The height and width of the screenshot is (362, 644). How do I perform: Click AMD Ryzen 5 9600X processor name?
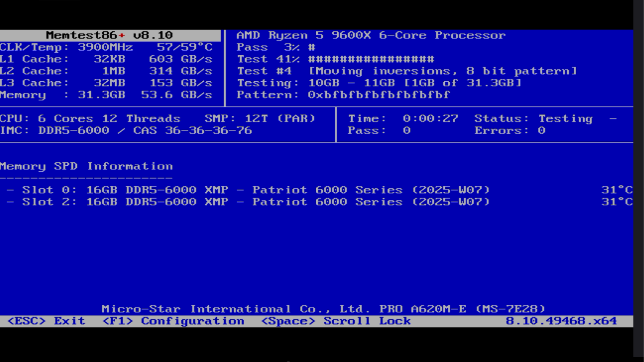[371, 36]
